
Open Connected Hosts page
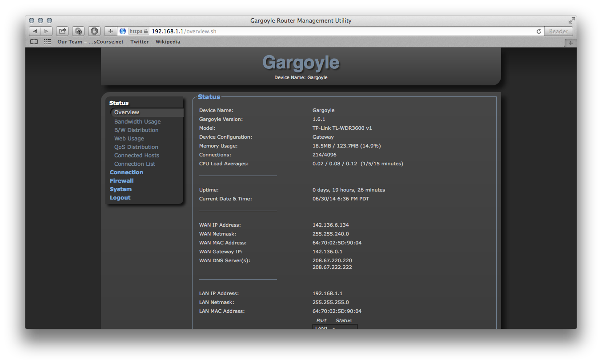pyautogui.click(x=136, y=156)
